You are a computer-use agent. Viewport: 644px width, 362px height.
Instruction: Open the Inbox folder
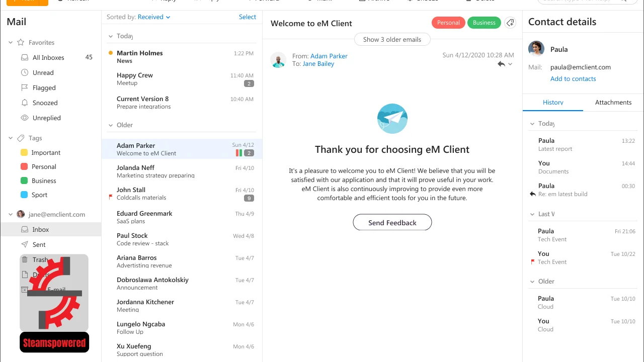(50, 229)
